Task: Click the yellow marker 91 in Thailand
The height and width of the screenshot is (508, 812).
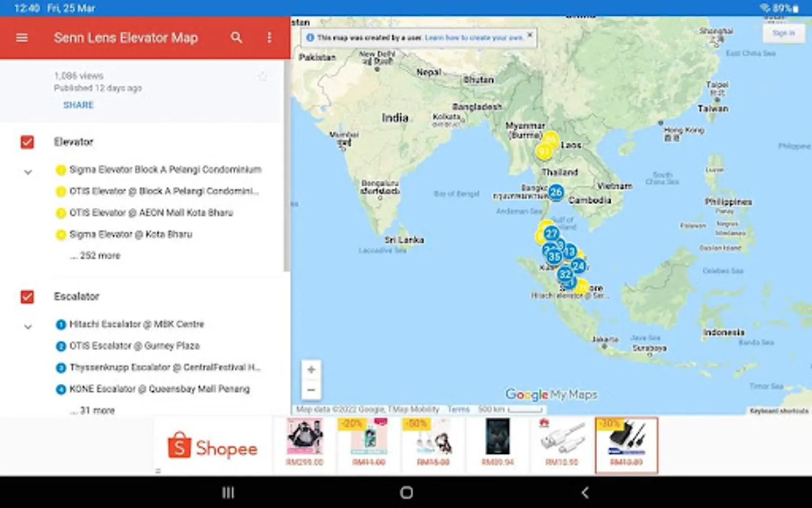Action: click(544, 151)
